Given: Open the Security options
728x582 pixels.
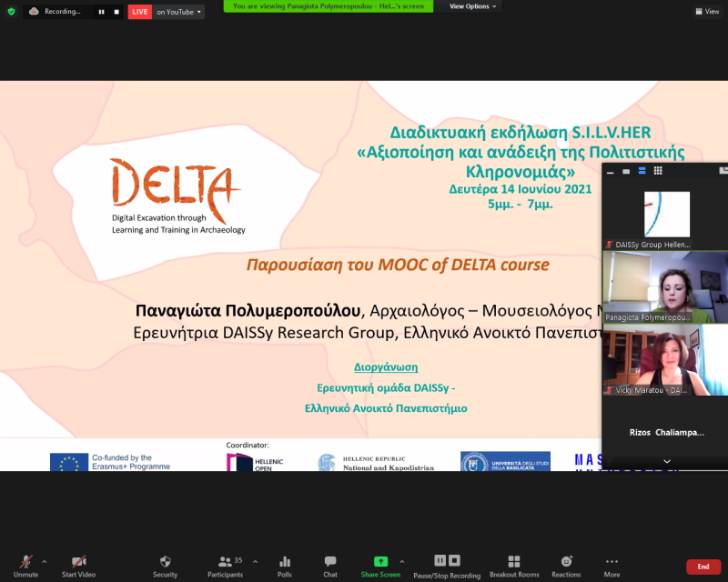Looking at the screenshot, I should pos(166,567).
